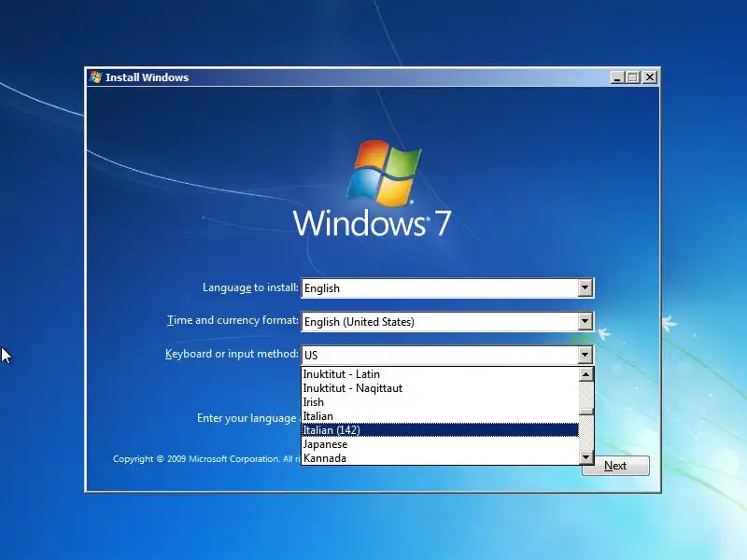Select the Italian (142) keyboard option

pos(440,430)
